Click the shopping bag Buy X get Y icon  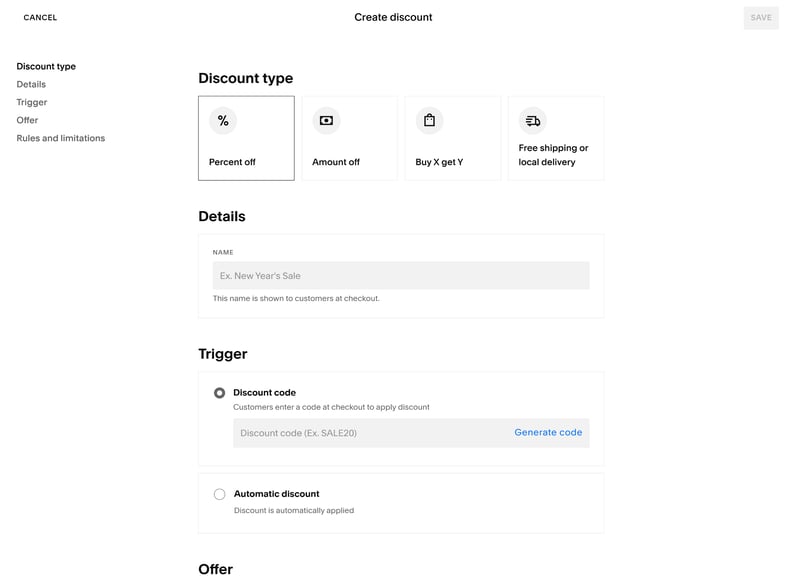[x=430, y=121]
